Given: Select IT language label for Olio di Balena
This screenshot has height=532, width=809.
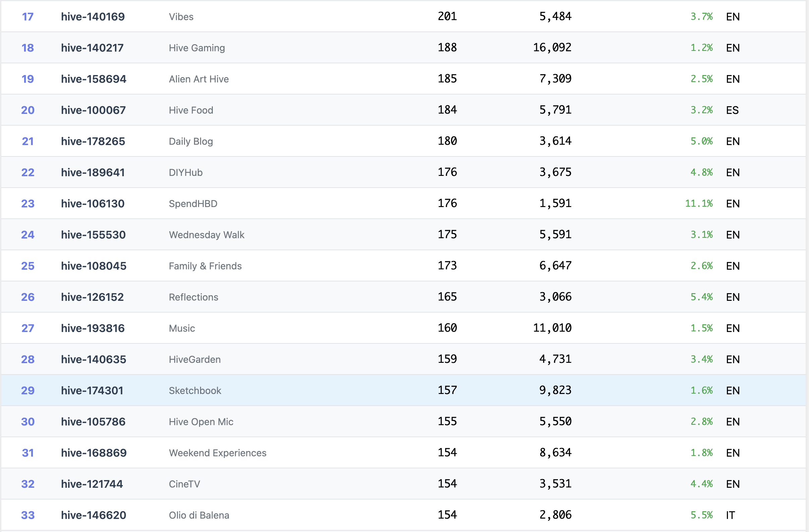Looking at the screenshot, I should coord(730,515).
